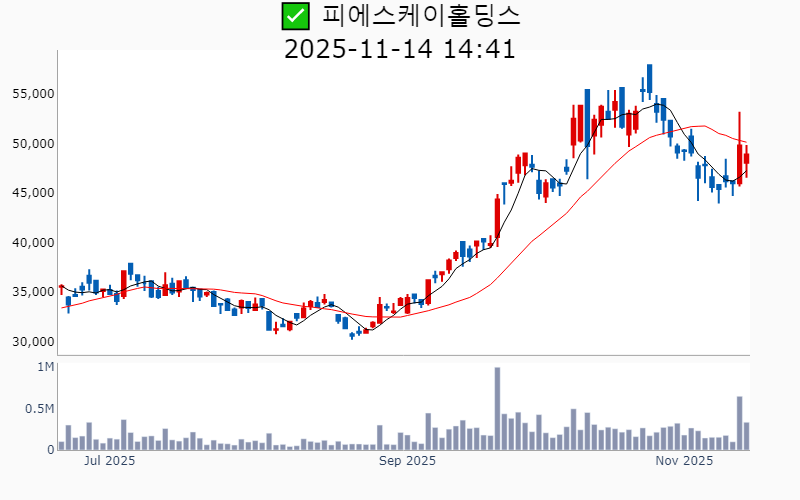Select the 40,000 price axis label
The image size is (800, 500).
32,243
